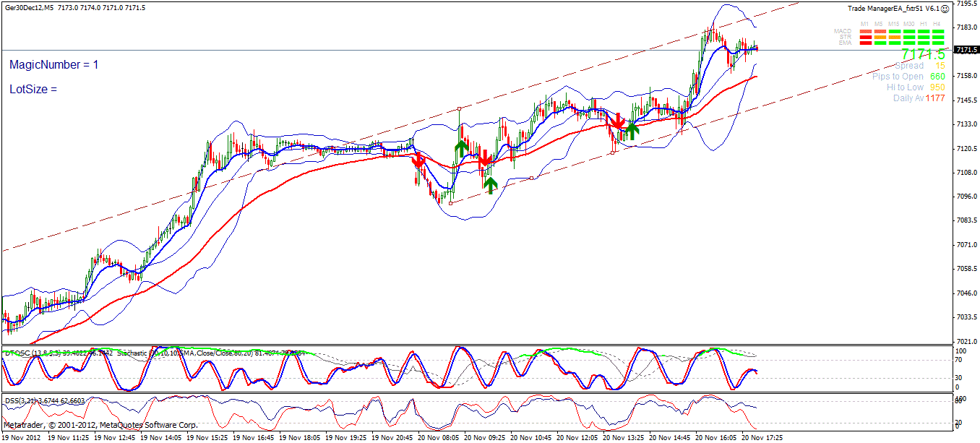Image resolution: width=980 pixels, height=443 pixels.
Task: Click the green up-arrow signal near 20 Nov 09:25
Action: click(x=491, y=184)
